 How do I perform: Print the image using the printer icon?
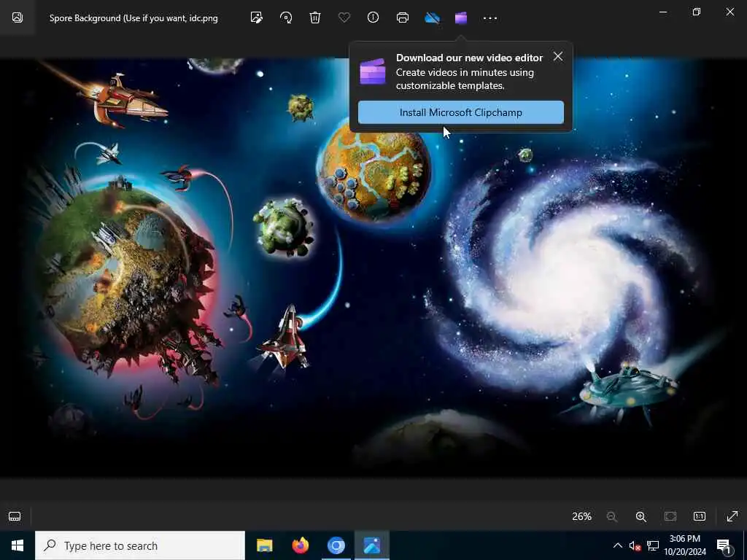pos(403,17)
